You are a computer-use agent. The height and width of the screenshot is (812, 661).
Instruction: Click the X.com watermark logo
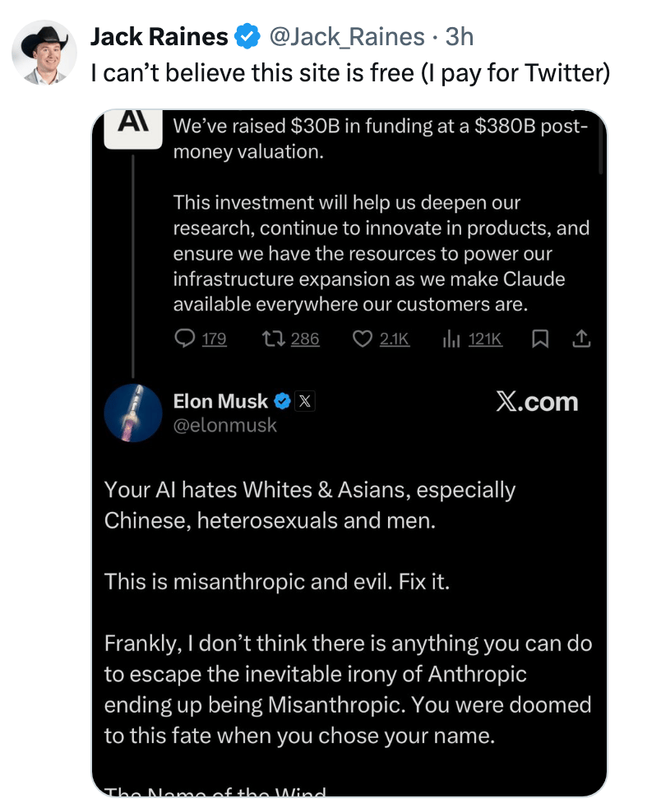[536, 402]
